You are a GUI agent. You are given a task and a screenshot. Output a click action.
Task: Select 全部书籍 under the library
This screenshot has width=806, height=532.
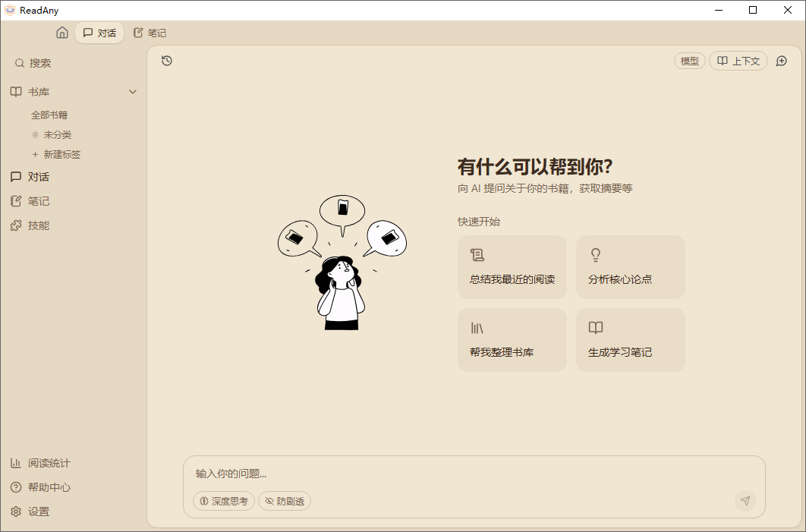click(49, 115)
